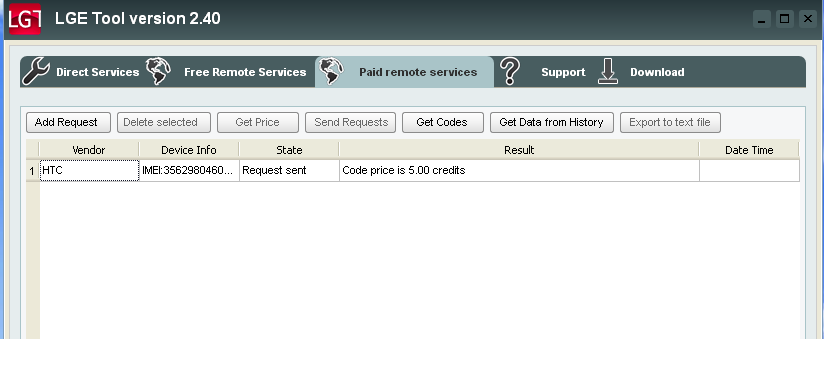The image size is (824, 384).
Task: Select the Code price is 5.00 credits cell
Action: [x=519, y=171]
